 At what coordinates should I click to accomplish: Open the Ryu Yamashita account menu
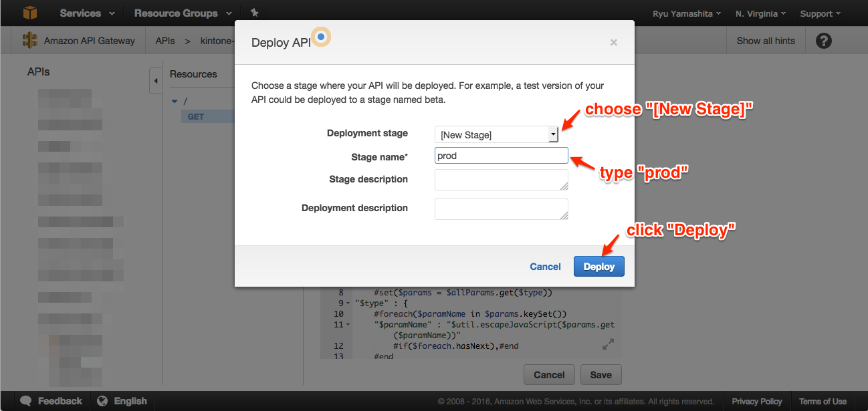687,13
